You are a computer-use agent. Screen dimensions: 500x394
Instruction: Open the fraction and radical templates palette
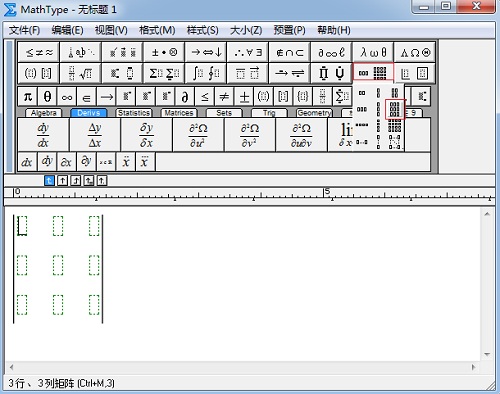81,73
